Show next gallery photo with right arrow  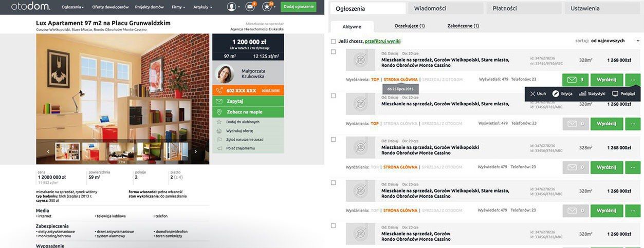[x=195, y=151]
